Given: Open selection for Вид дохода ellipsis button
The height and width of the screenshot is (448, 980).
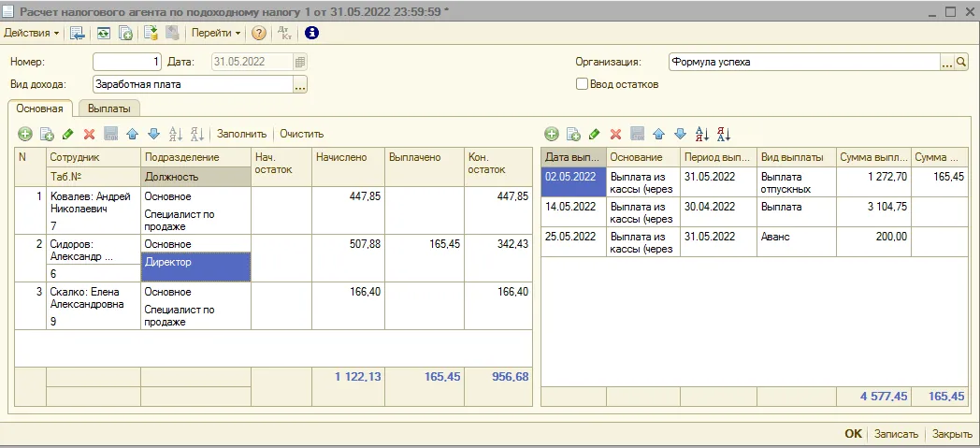Looking at the screenshot, I should [300, 84].
